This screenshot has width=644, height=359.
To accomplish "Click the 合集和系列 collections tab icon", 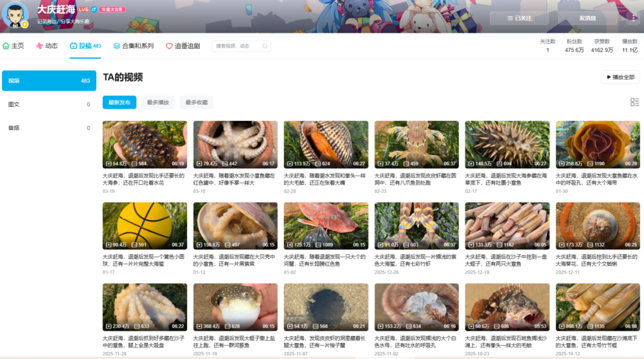I will click(x=117, y=46).
